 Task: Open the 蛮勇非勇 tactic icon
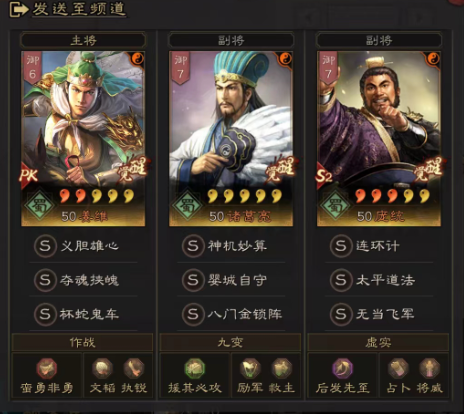tap(47, 368)
